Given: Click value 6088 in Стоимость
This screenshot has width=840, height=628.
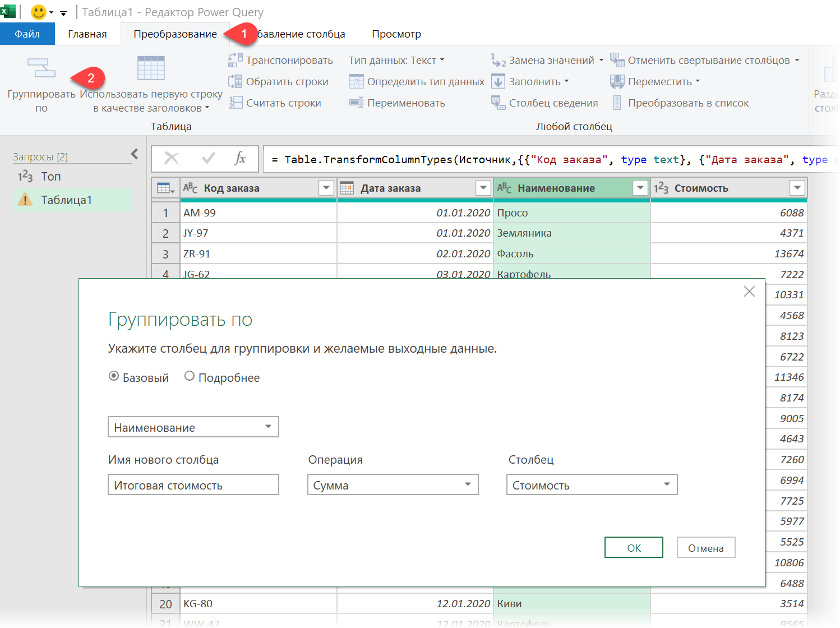Looking at the screenshot, I should tap(729, 213).
